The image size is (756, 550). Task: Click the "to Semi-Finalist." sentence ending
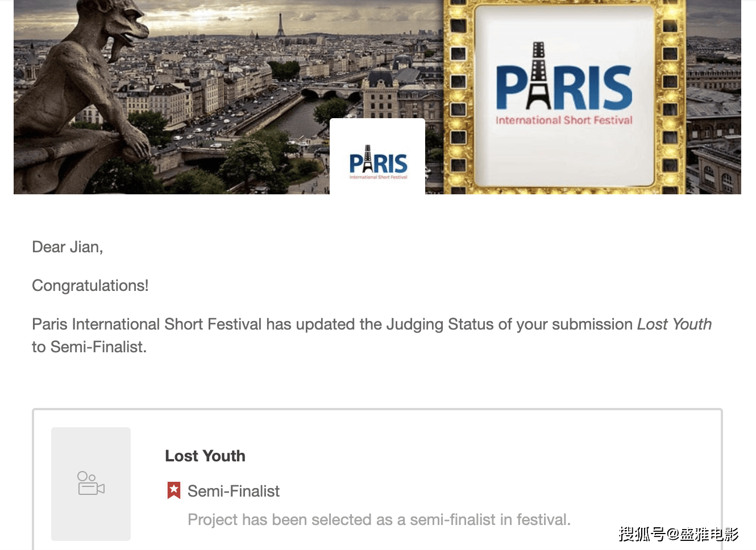(x=89, y=347)
